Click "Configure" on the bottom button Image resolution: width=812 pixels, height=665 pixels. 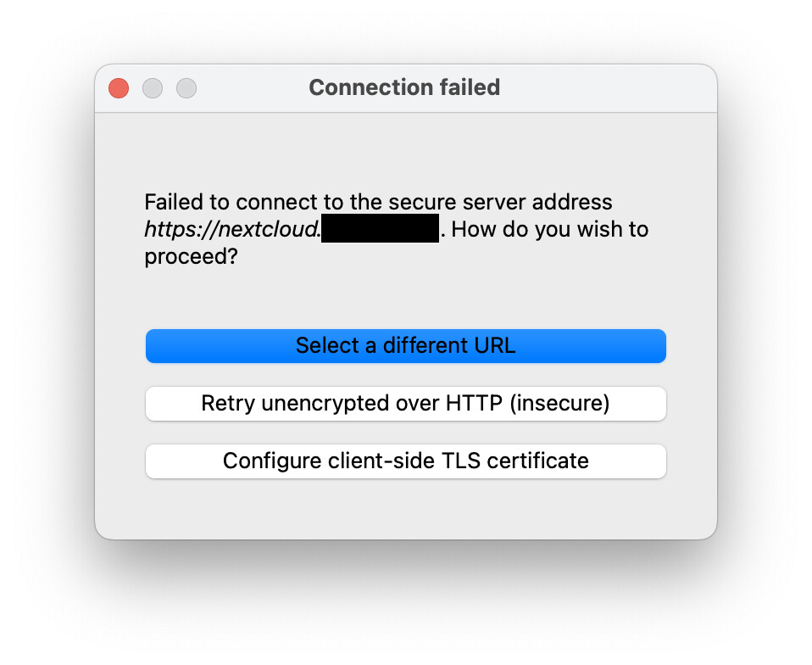(271, 461)
